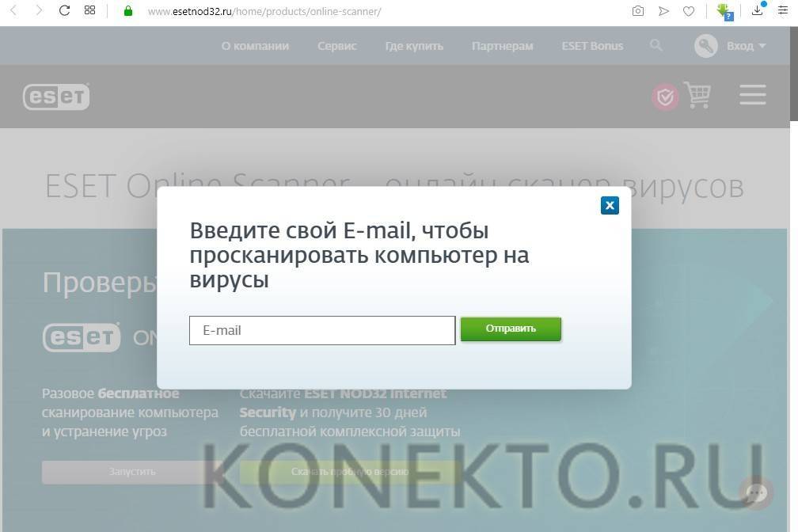Open browser easy setup menu icon
This screenshot has width=798, height=532.
click(783, 11)
